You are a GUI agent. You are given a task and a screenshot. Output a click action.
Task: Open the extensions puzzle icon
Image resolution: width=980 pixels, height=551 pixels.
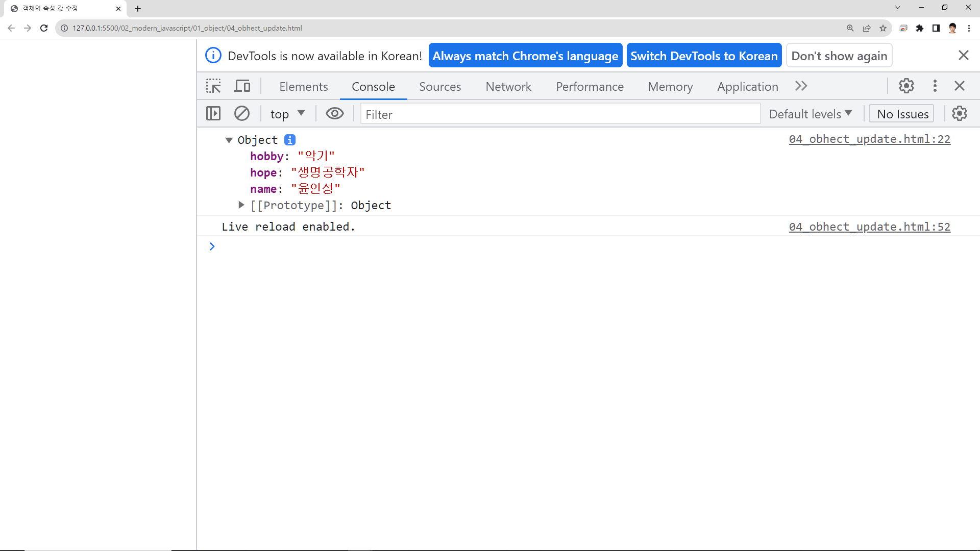pyautogui.click(x=920, y=28)
